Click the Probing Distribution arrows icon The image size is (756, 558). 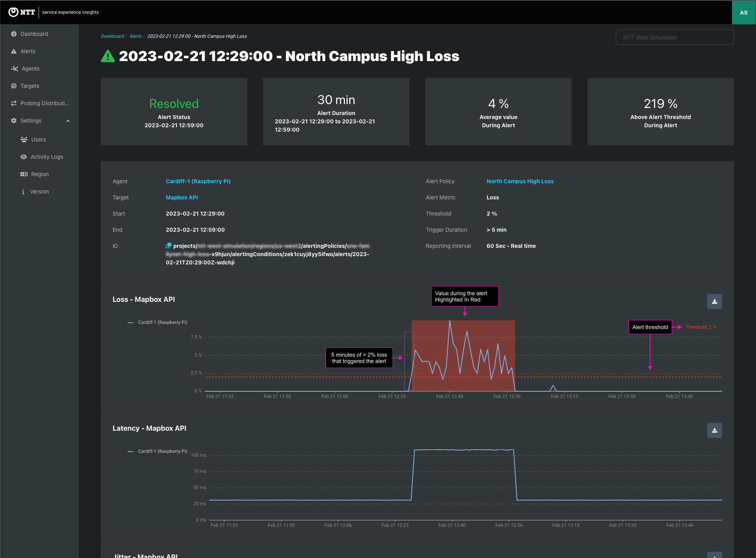coord(14,103)
